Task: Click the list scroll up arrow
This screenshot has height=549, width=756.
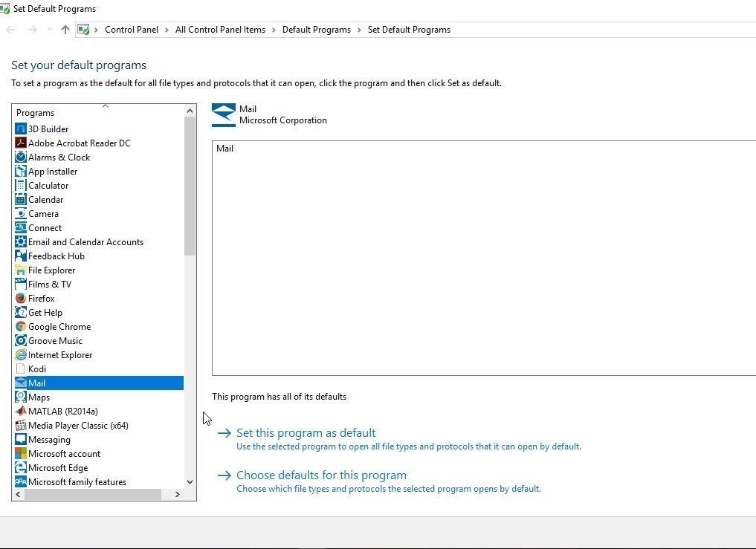Action: coord(190,111)
